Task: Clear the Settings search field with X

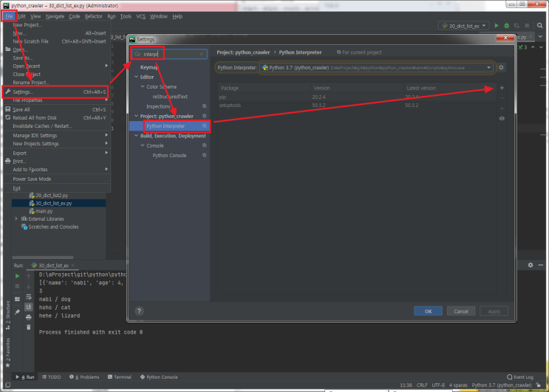Action: (x=201, y=54)
